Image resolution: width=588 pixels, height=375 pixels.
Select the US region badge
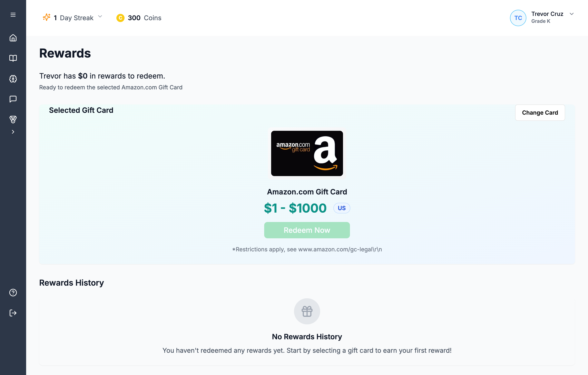point(342,208)
